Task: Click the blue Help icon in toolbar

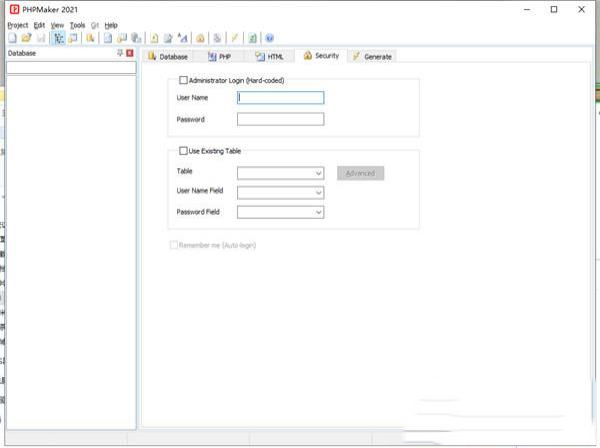Action: pyautogui.click(x=270, y=37)
